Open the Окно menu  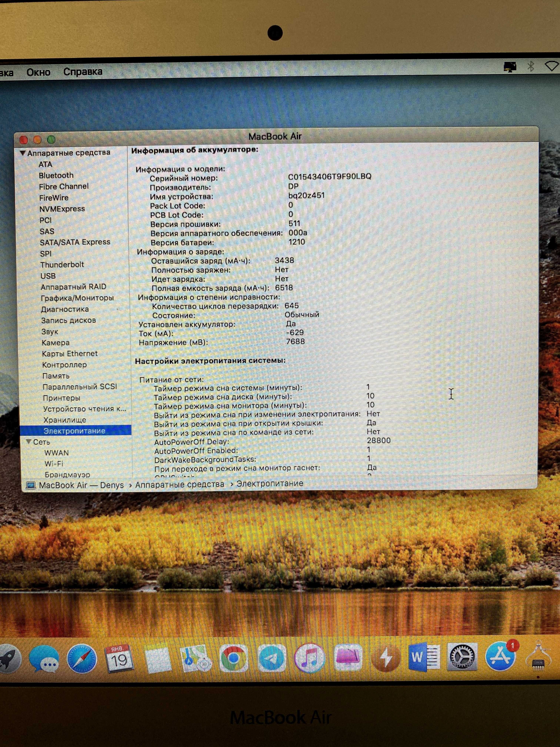[x=39, y=72]
